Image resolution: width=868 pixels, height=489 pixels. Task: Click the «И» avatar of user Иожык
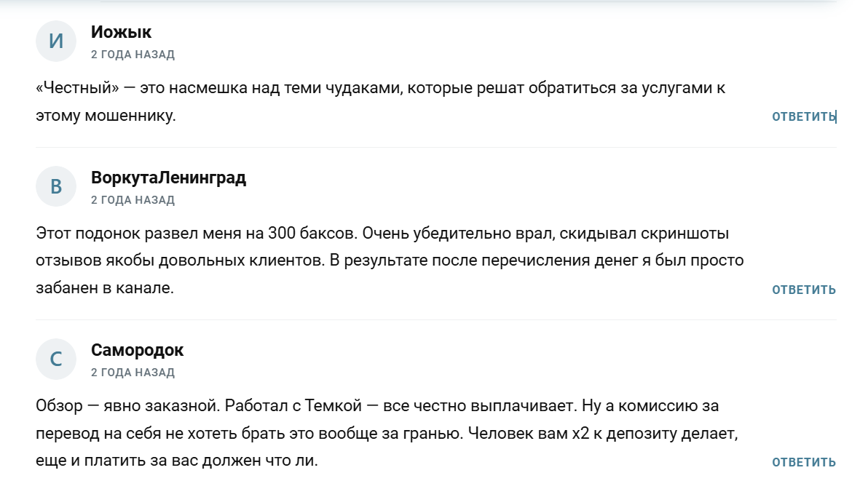[56, 41]
